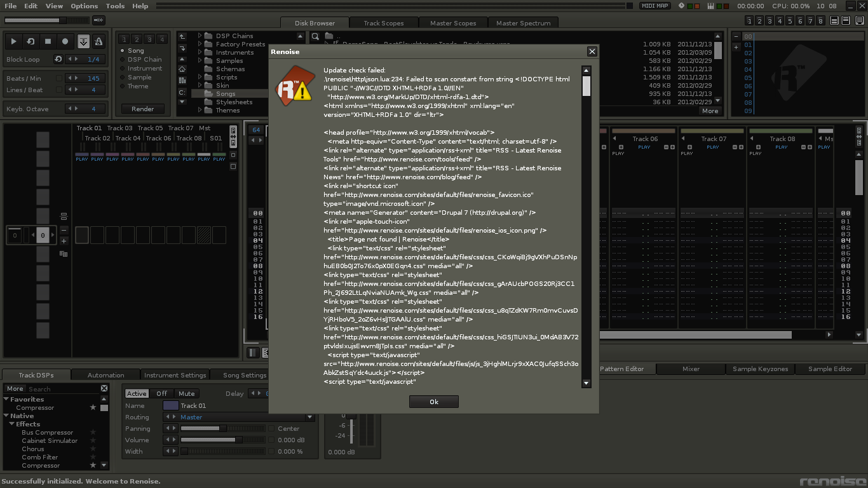Viewport: 868px width, 488px height.
Task: Expand the Instruments folder
Action: pos(200,52)
